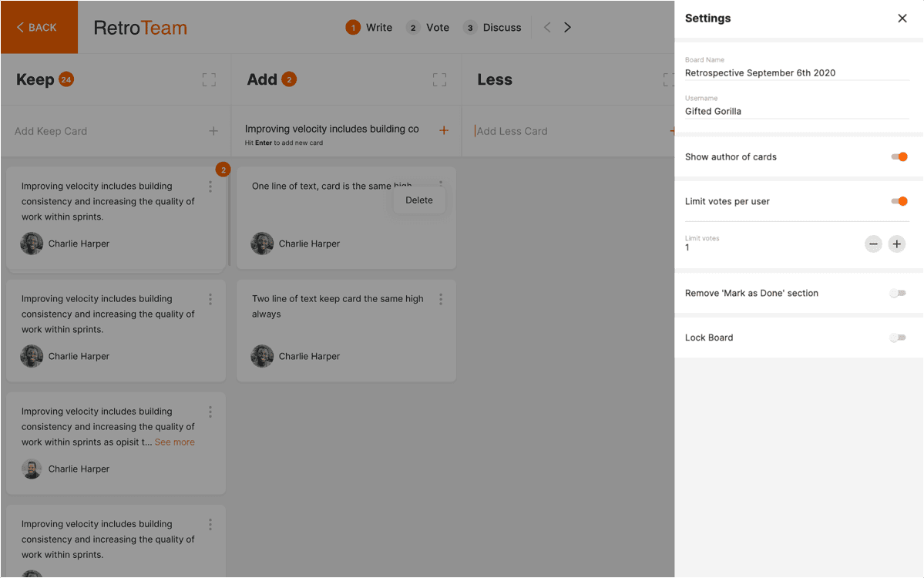Viewport: 924px width, 578px height.
Task: Go to the previous board with the left chevron
Action: 547,26
